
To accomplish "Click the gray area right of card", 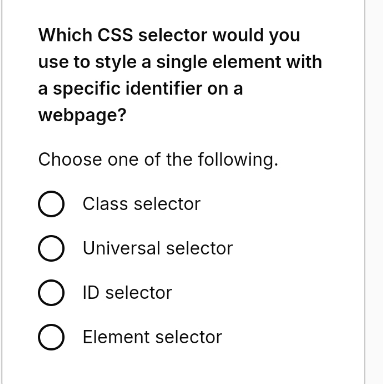I will (x=375, y=192).
